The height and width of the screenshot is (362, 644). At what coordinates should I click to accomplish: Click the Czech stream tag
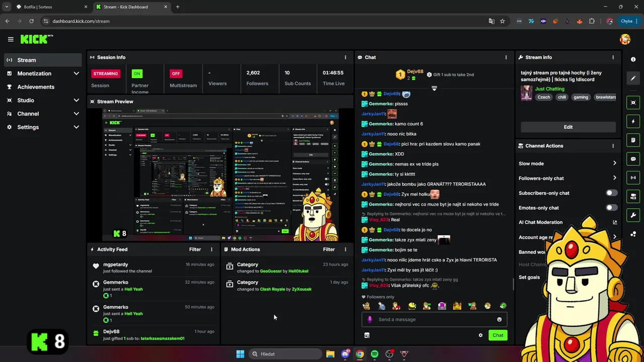coord(543,97)
